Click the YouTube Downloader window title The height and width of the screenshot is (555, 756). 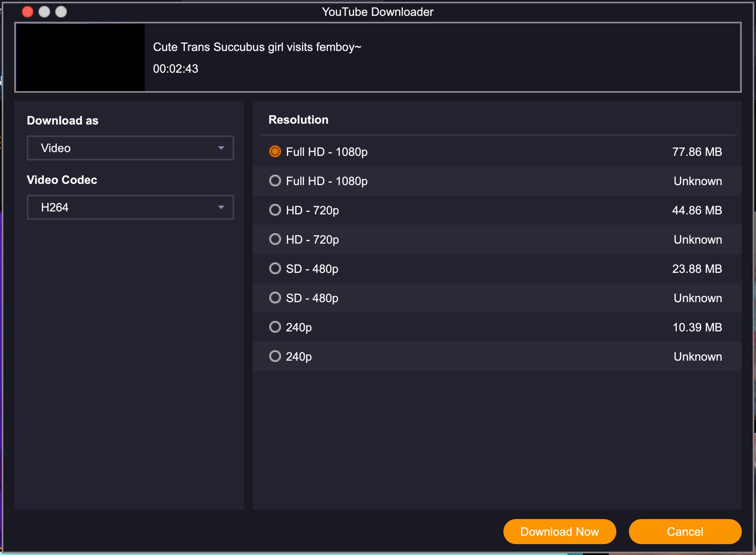pyautogui.click(x=378, y=12)
